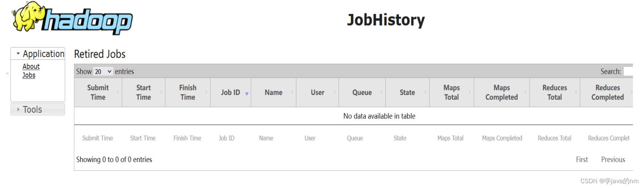Collapse the Application sidebar section
Screen dimensions: 644x188
(x=38, y=54)
